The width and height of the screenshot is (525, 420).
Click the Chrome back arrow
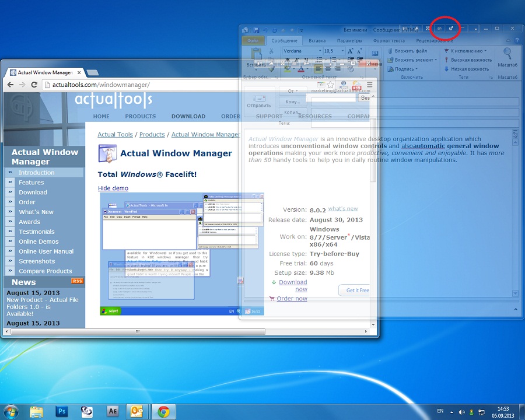click(x=10, y=85)
